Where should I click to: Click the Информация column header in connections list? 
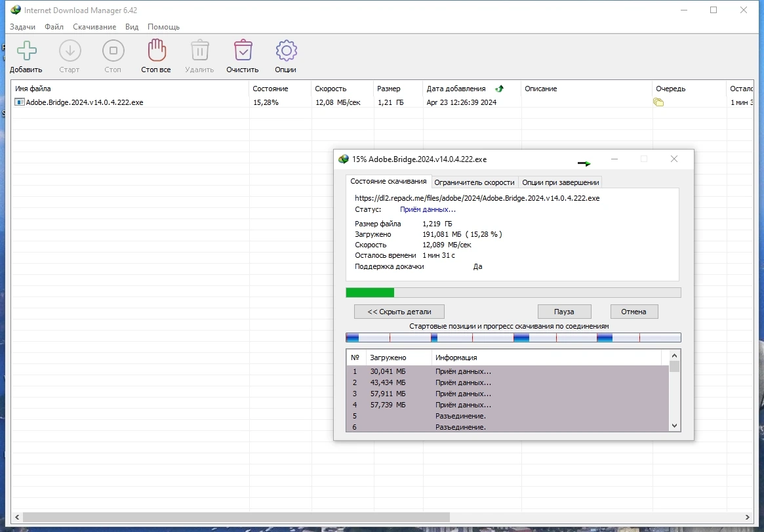click(x=546, y=358)
